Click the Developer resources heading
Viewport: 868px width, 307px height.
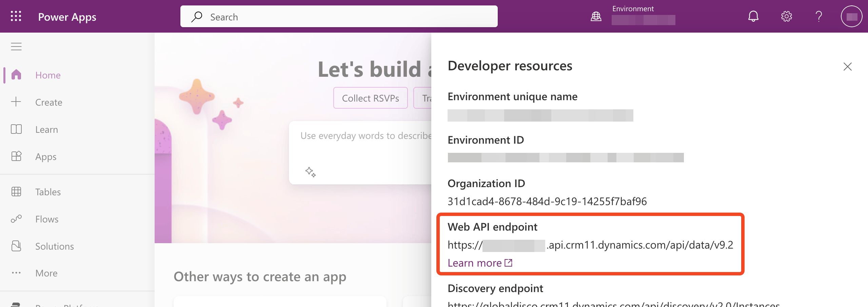click(x=510, y=66)
